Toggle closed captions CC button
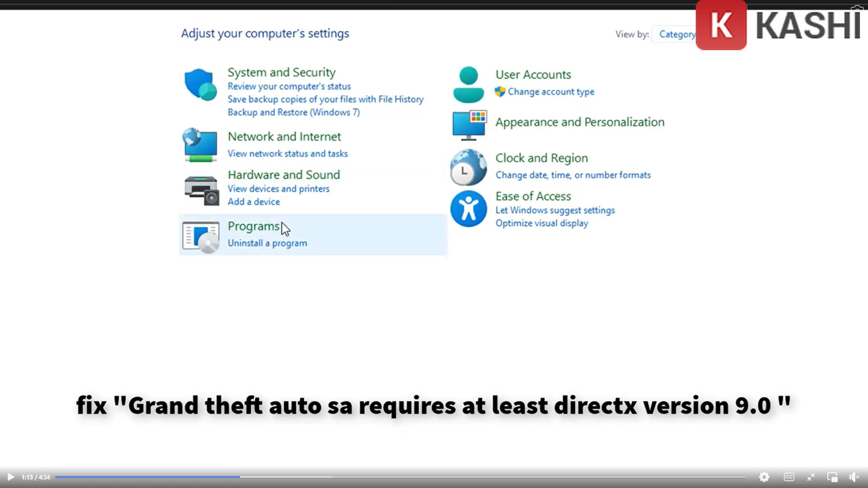Screen dimensions: 868x488 (789, 477)
